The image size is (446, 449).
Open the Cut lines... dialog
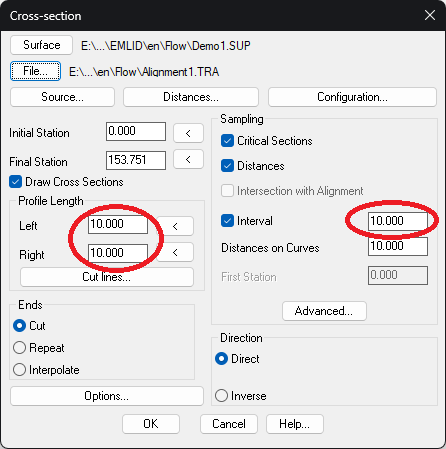click(107, 277)
